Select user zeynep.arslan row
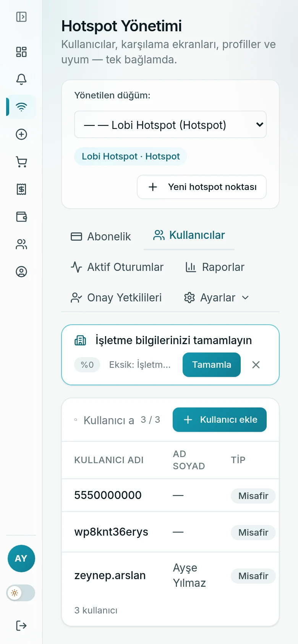 point(170,575)
